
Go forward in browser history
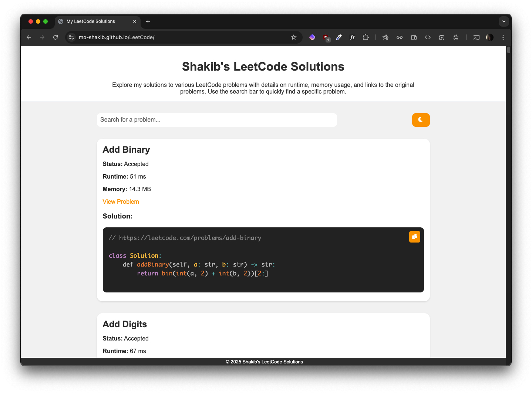click(42, 37)
